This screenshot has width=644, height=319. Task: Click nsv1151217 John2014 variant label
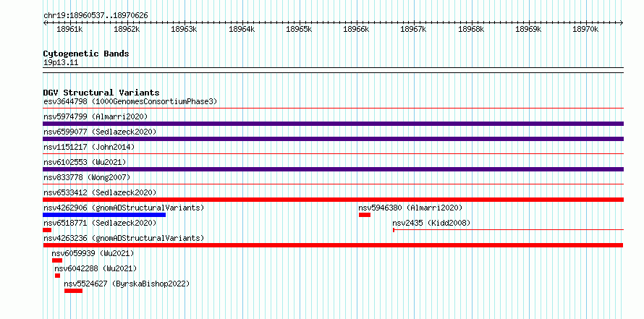[89, 147]
